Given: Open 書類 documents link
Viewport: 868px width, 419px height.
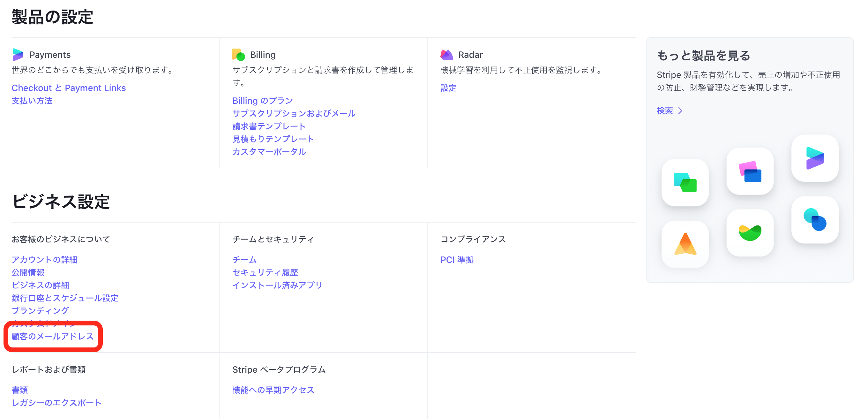Looking at the screenshot, I should [x=20, y=390].
